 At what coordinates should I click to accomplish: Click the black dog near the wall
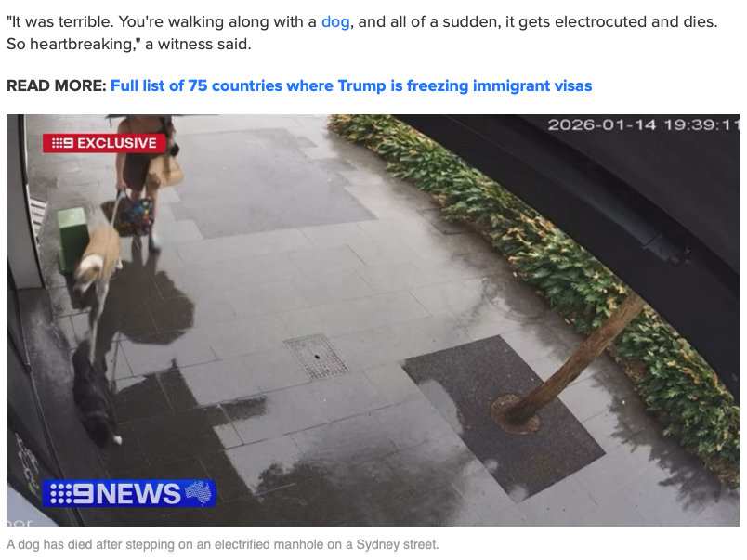[x=96, y=397]
